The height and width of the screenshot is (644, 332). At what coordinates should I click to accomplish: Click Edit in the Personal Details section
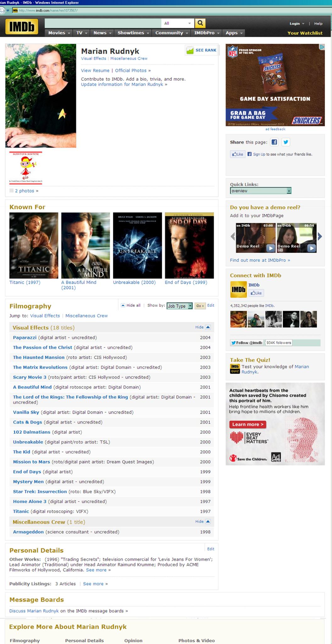pyautogui.click(x=211, y=549)
